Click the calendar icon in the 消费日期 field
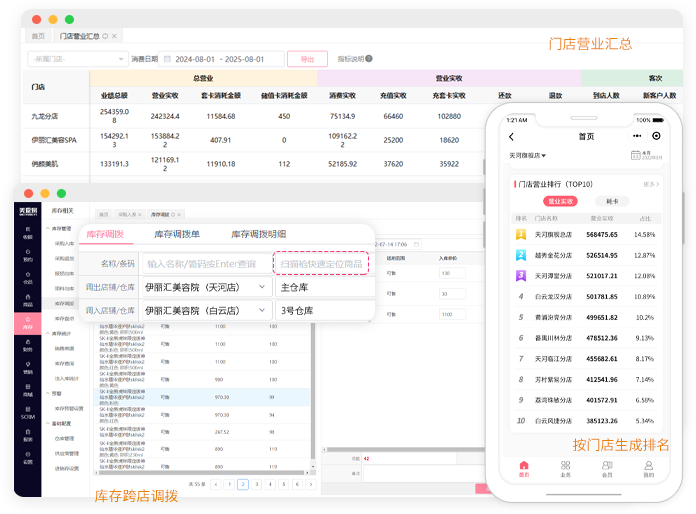The image size is (696, 514). coord(167,59)
